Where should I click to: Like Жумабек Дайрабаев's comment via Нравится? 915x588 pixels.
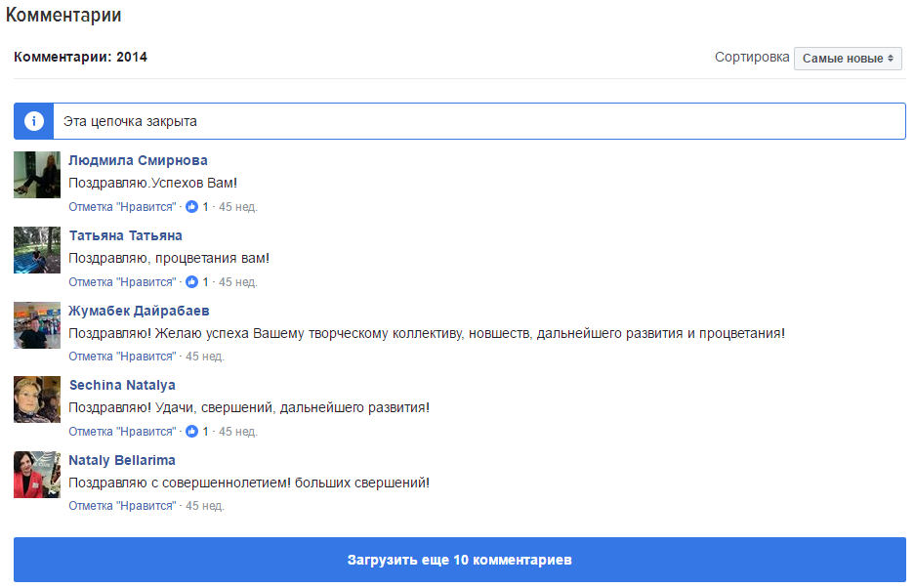122,357
